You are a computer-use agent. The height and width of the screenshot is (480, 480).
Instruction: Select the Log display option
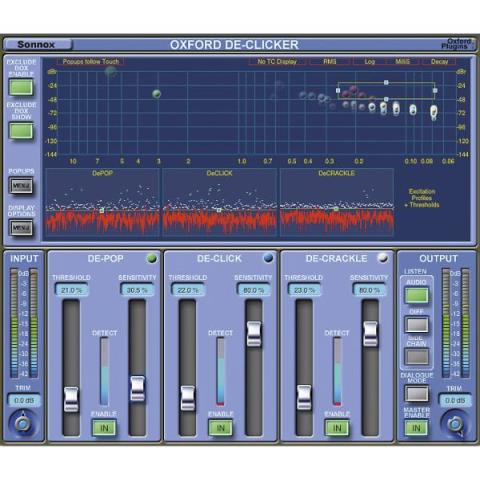click(369, 62)
